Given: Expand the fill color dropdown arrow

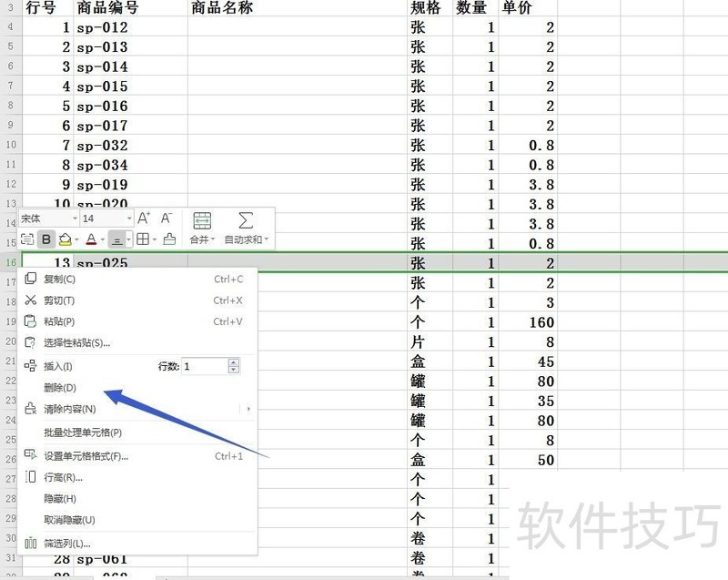Looking at the screenshot, I should [x=76, y=240].
